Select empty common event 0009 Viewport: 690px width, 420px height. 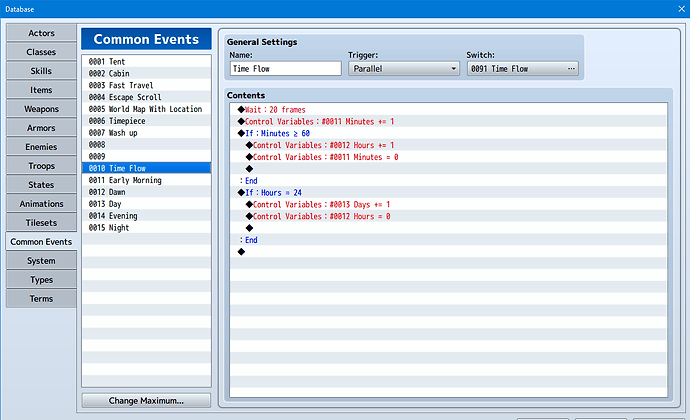click(146, 157)
